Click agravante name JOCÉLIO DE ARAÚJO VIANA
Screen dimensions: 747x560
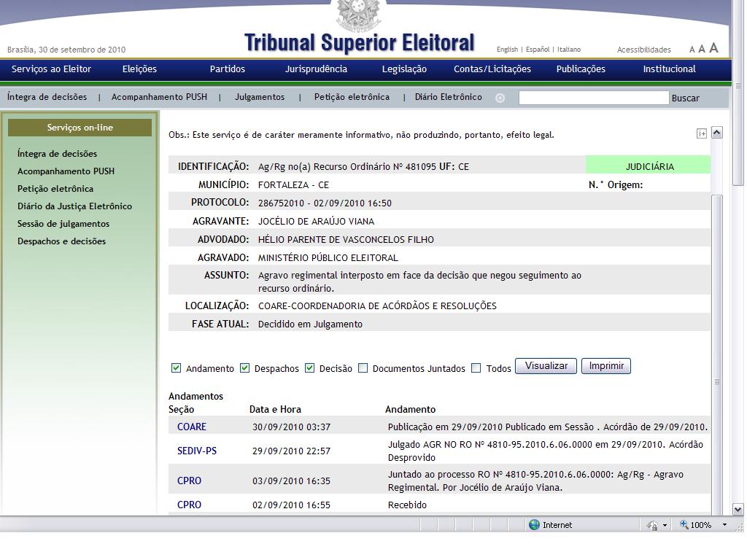[317, 221]
